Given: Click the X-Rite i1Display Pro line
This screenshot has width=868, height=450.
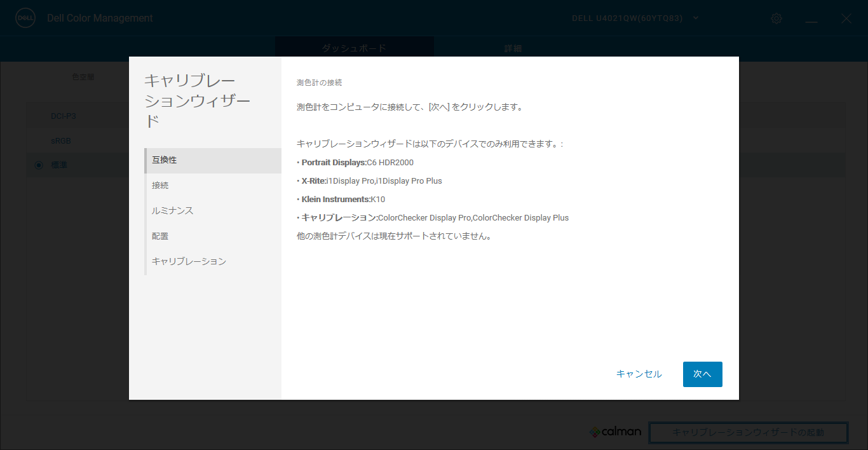Looking at the screenshot, I should click(x=369, y=181).
